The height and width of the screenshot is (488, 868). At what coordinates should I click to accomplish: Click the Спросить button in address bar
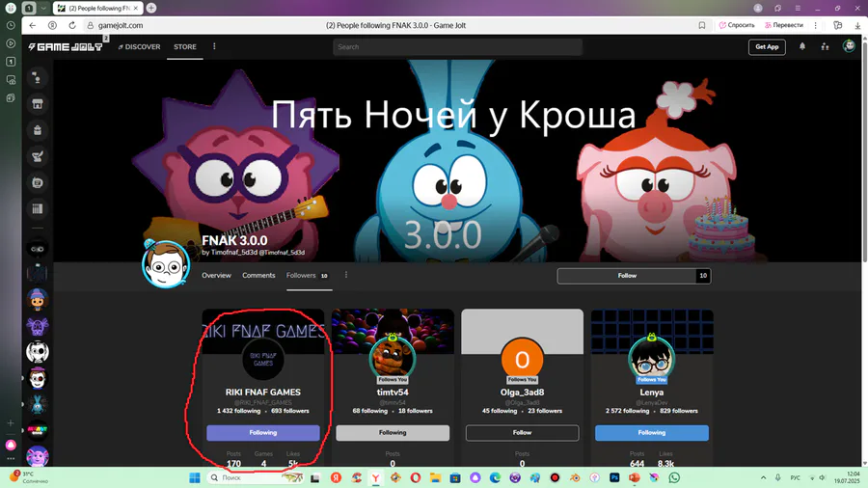737,25
